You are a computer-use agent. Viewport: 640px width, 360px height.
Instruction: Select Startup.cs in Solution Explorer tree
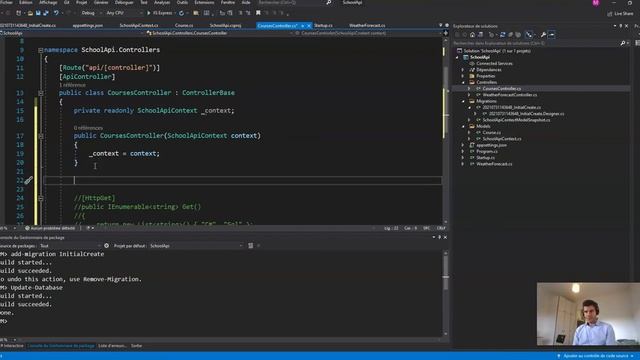486,158
